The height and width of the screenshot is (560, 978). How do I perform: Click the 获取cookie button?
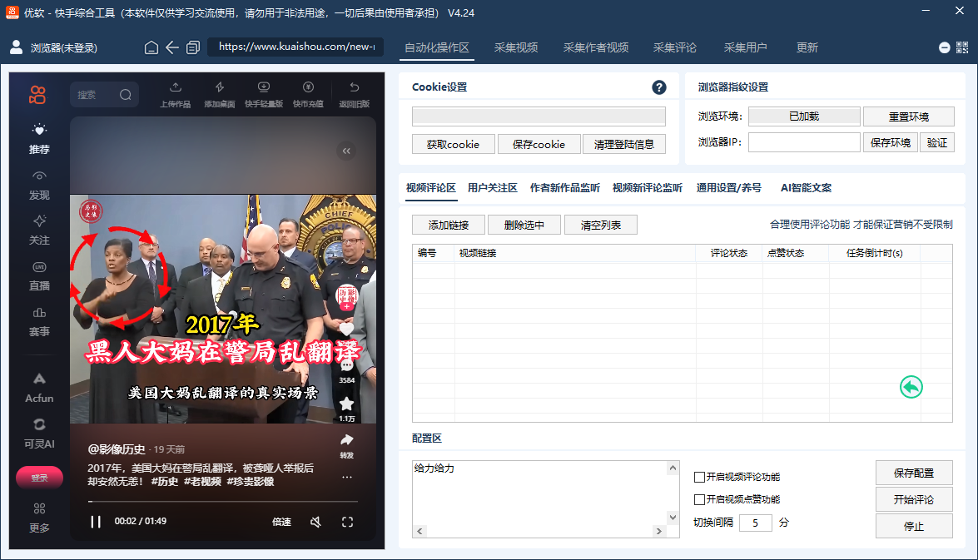453,143
